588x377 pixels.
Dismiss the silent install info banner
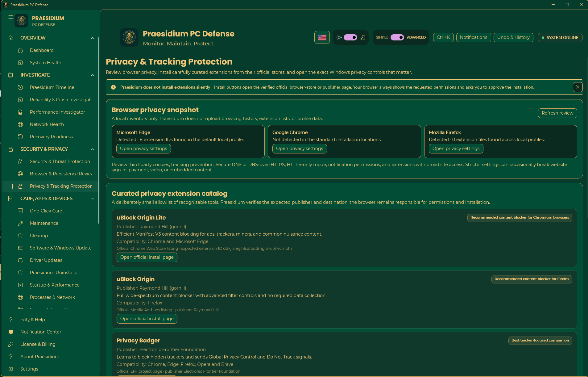click(x=578, y=87)
